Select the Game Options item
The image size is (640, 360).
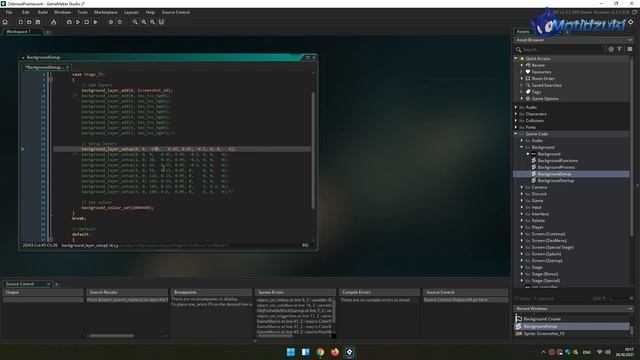click(544, 99)
